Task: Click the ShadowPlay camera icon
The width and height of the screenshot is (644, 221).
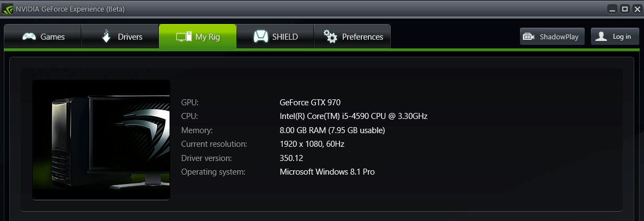Action: click(528, 37)
